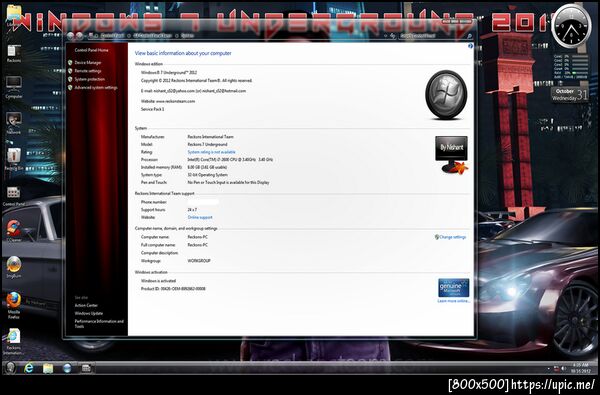The width and height of the screenshot is (600, 395).
Task: Show hidden system tray icons arrow
Action: (548, 369)
